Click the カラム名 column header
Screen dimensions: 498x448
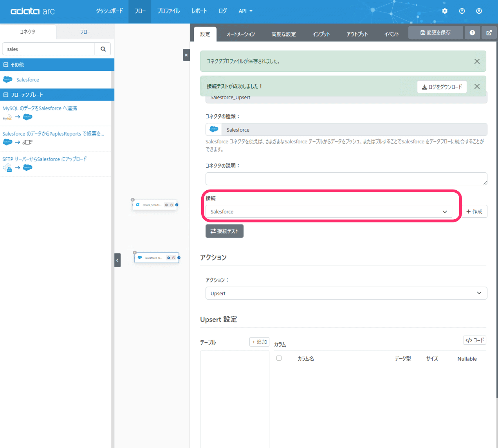[306, 359]
